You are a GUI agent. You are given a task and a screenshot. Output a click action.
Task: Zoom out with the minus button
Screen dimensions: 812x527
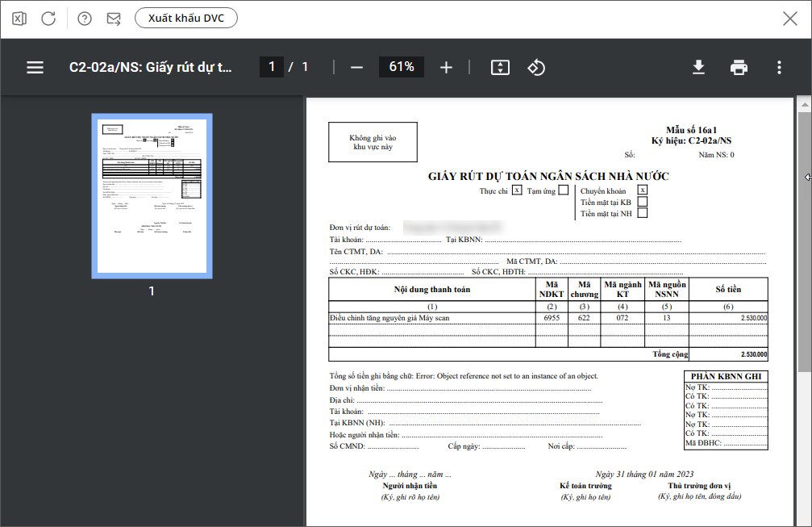356,68
